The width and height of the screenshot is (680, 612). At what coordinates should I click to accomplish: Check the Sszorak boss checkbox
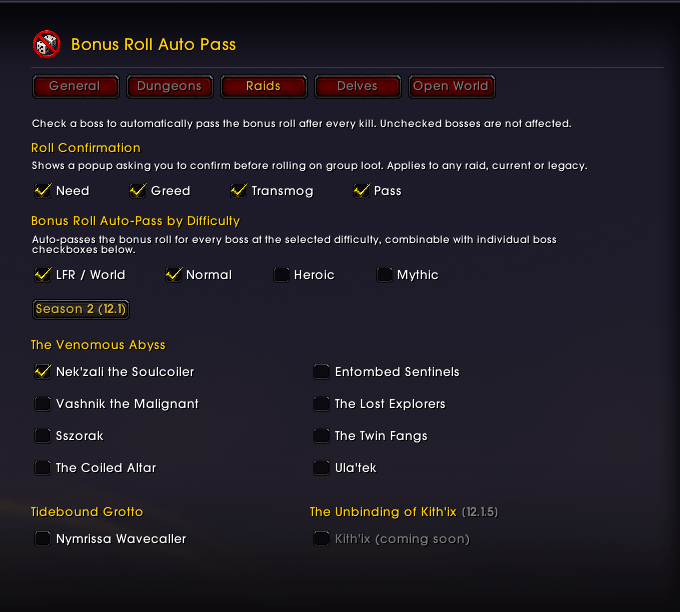[x=42, y=435]
